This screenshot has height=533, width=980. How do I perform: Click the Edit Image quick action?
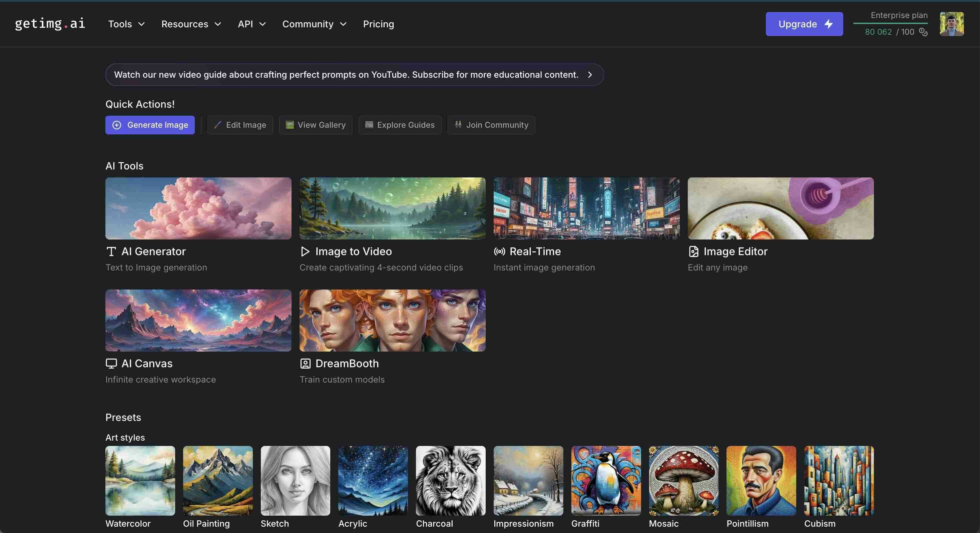pyautogui.click(x=240, y=125)
